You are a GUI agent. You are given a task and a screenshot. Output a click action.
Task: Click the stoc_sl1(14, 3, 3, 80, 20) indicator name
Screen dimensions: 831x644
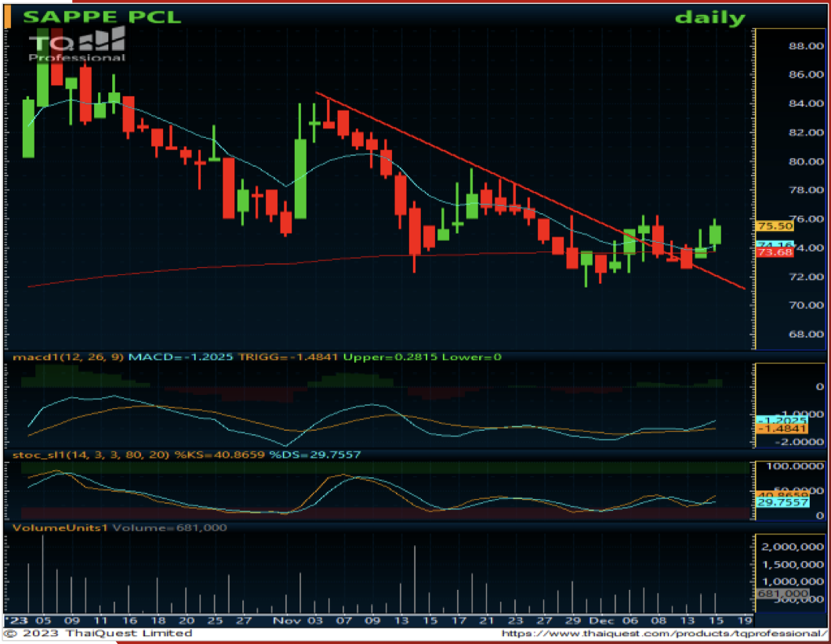coord(91,455)
